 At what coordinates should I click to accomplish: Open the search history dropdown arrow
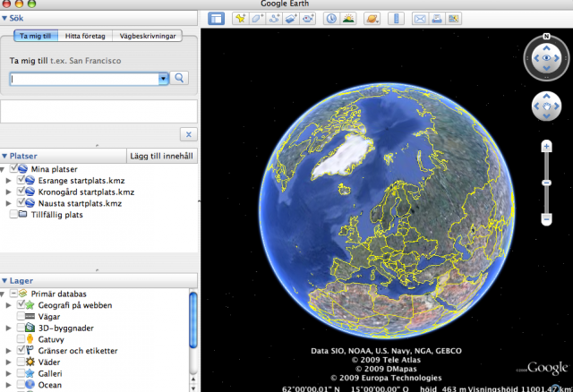[163, 79]
